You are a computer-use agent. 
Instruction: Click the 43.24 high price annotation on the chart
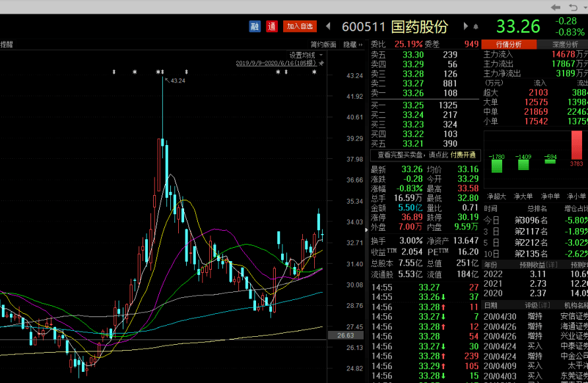[178, 80]
